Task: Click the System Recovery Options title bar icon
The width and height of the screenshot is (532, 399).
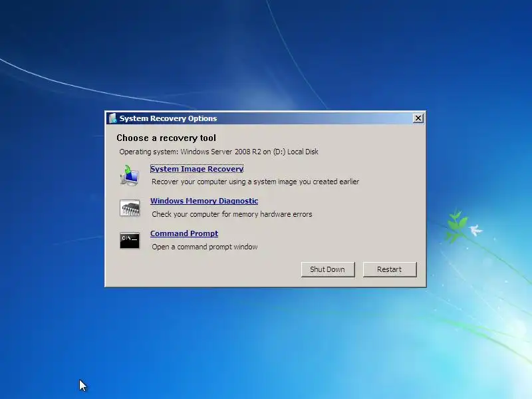Action: click(x=112, y=118)
